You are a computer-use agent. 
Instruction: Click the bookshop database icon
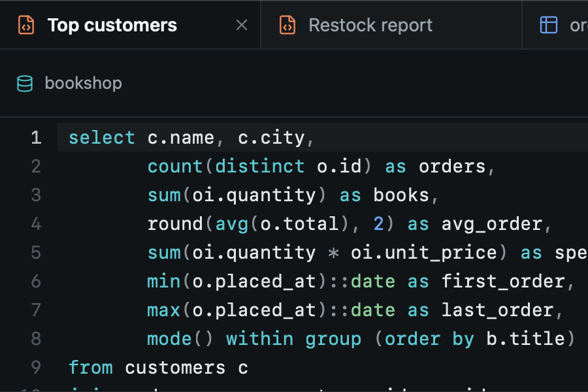25,83
